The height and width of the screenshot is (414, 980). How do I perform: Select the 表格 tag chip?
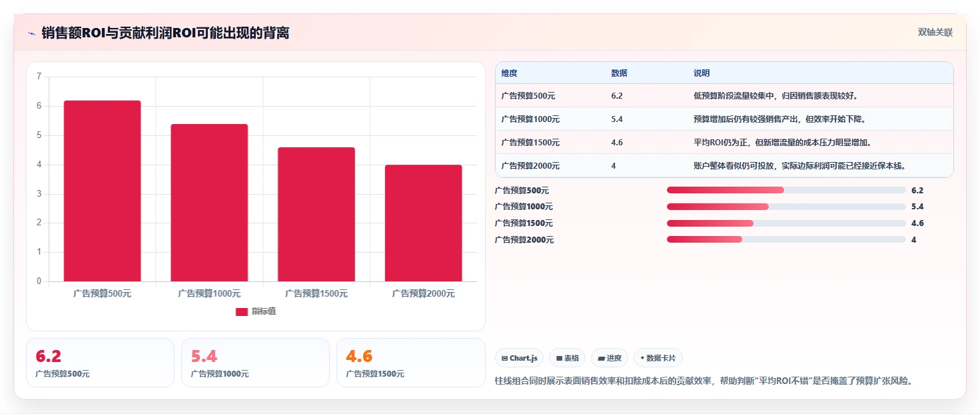coord(567,358)
